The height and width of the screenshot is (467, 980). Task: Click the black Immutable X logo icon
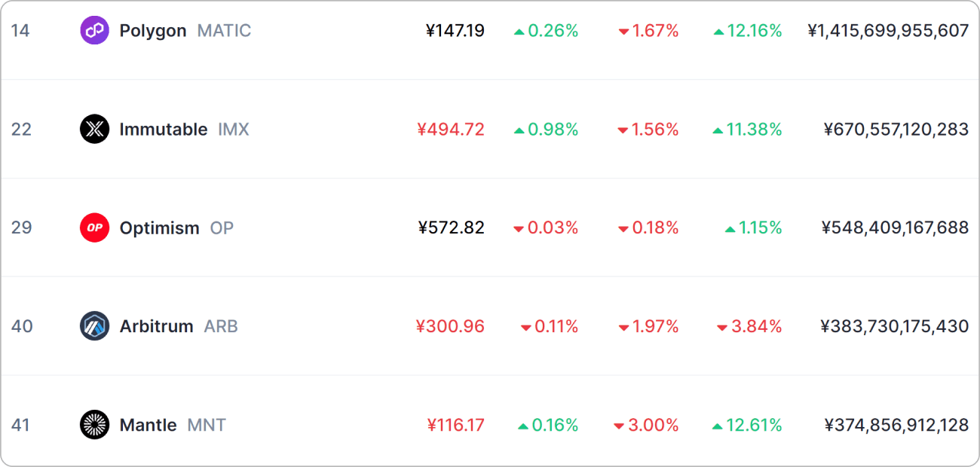94,130
